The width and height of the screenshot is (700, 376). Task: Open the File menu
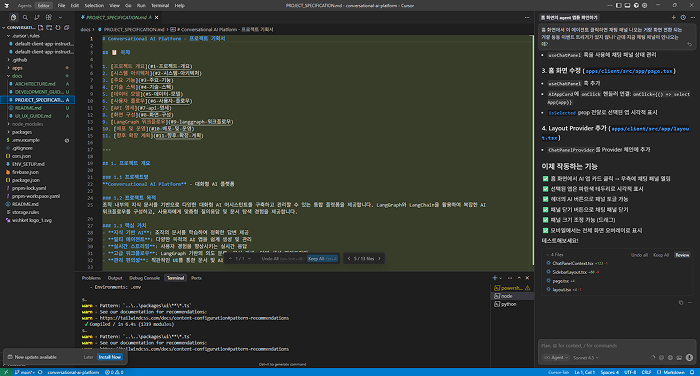point(61,5)
